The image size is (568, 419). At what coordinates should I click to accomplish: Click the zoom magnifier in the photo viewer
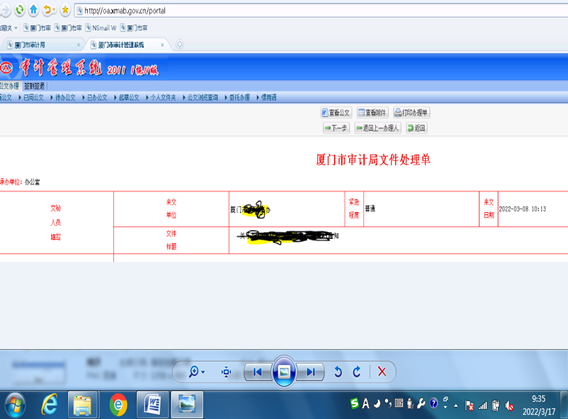point(194,372)
